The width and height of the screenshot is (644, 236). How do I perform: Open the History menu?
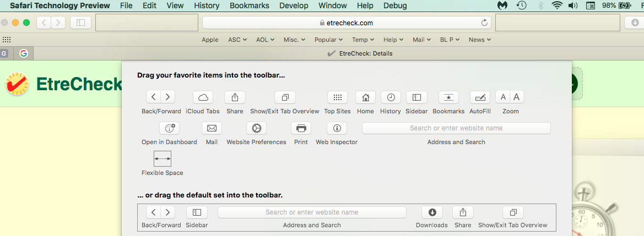(x=207, y=6)
